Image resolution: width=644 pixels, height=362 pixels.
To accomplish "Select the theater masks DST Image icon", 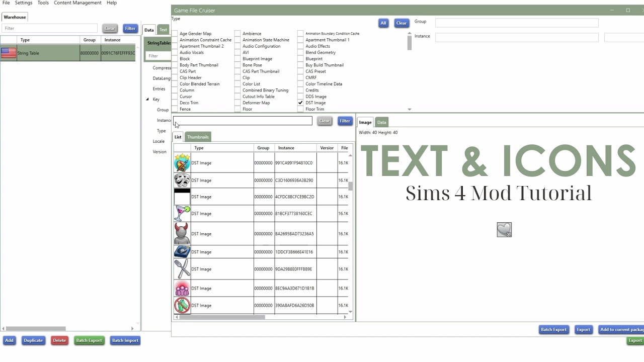I will 182,180.
